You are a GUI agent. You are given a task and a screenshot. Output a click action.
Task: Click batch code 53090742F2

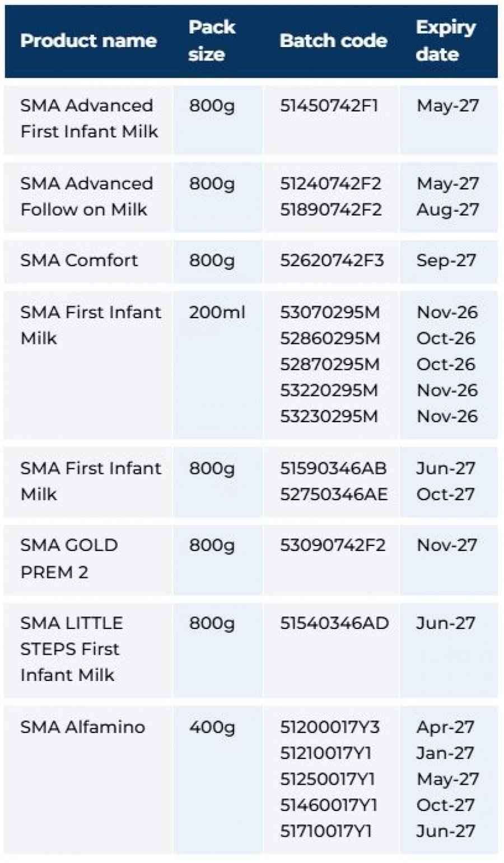[333, 545]
